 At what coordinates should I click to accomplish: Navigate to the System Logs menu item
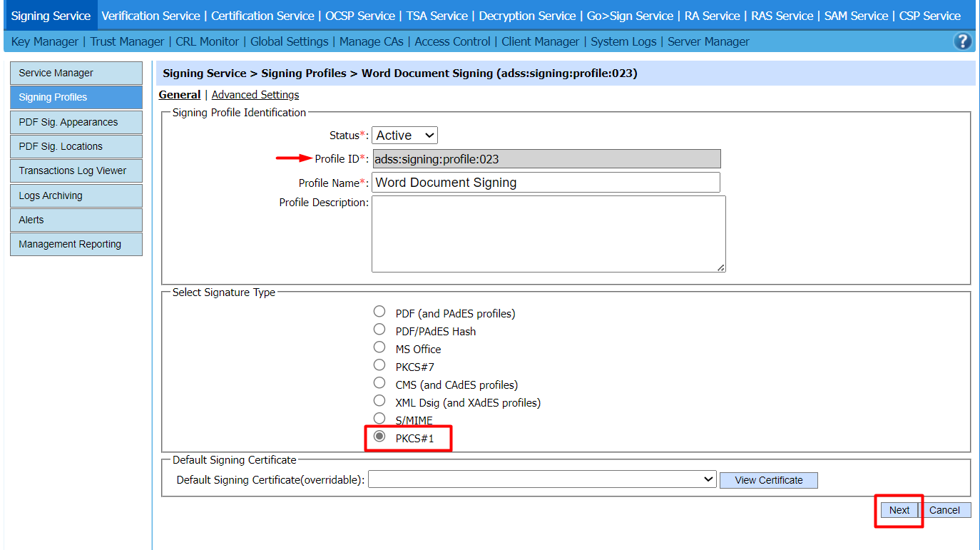tap(623, 41)
